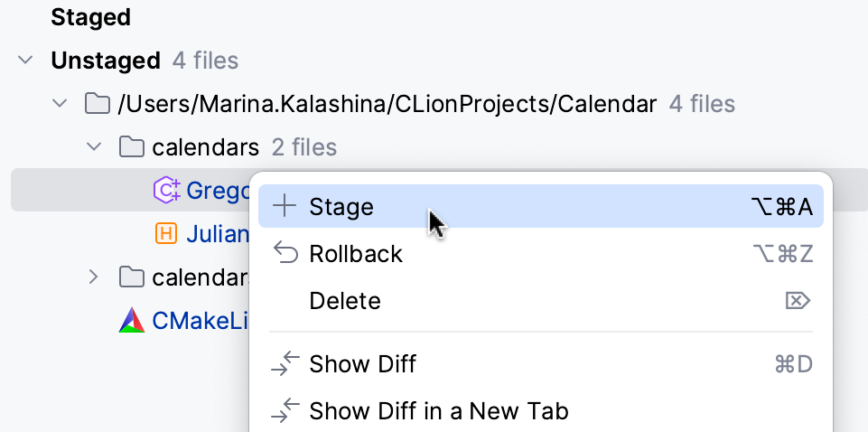Expand the collapsed calendars folder chevron
Image resolution: width=868 pixels, height=432 pixels.
[94, 277]
